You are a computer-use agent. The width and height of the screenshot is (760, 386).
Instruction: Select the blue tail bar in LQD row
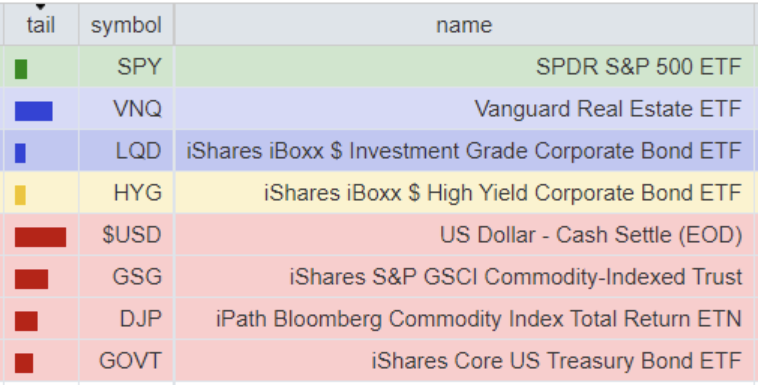(20, 153)
